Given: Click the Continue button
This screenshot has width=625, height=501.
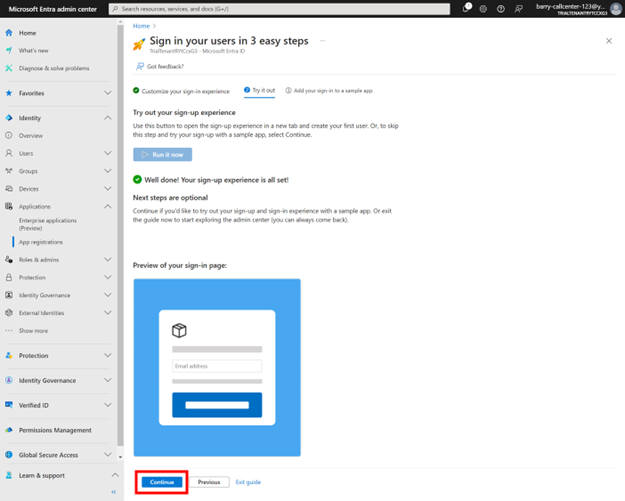Looking at the screenshot, I should point(162,482).
